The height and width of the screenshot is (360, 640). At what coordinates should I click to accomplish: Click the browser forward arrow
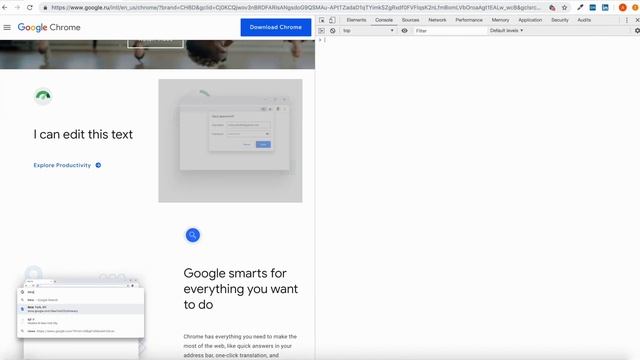click(x=17, y=7)
